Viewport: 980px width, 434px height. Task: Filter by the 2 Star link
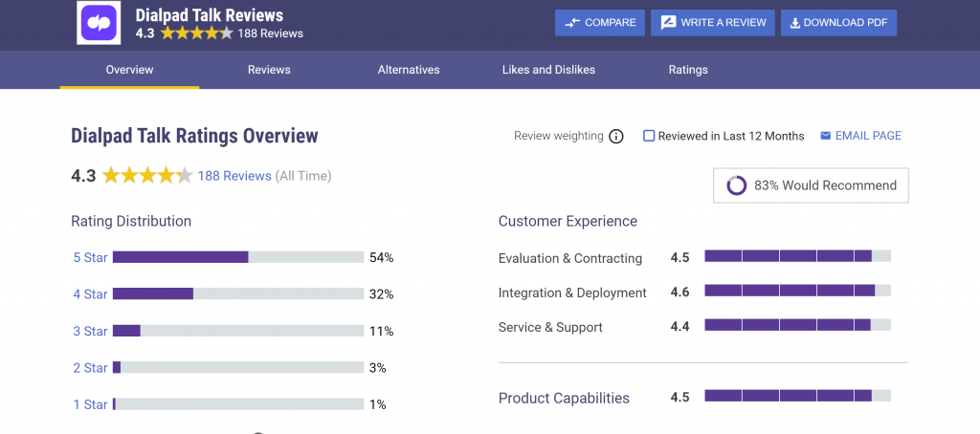[91, 368]
